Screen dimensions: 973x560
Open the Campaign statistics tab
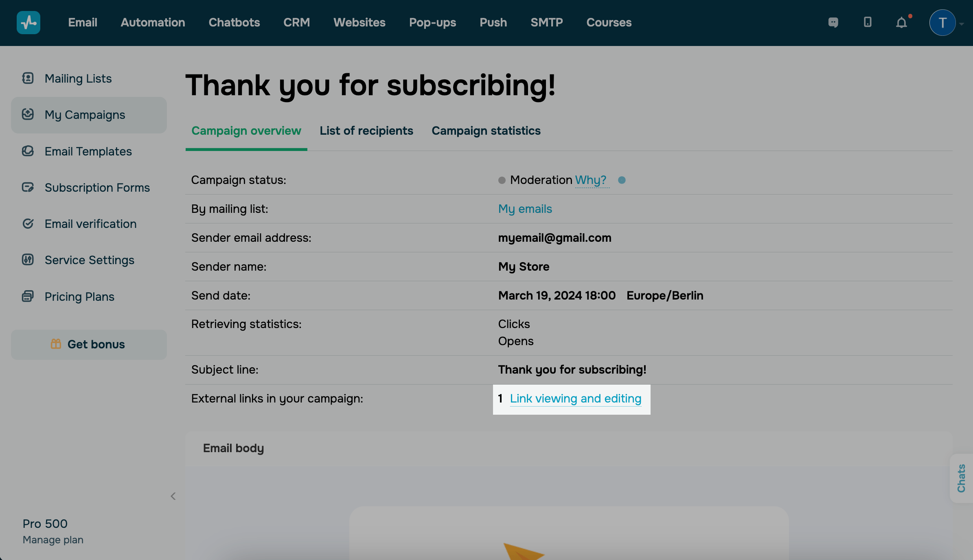[x=486, y=131]
